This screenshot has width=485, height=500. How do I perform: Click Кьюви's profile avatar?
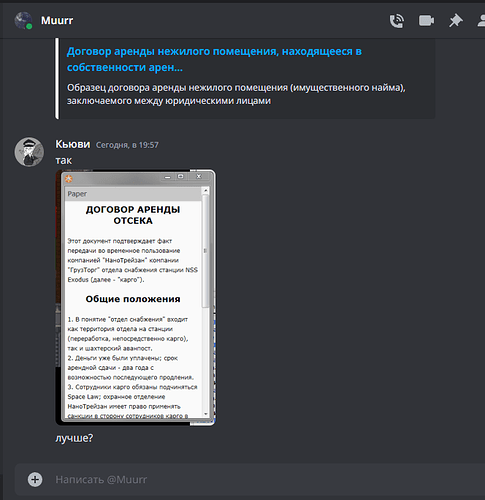click(29, 152)
